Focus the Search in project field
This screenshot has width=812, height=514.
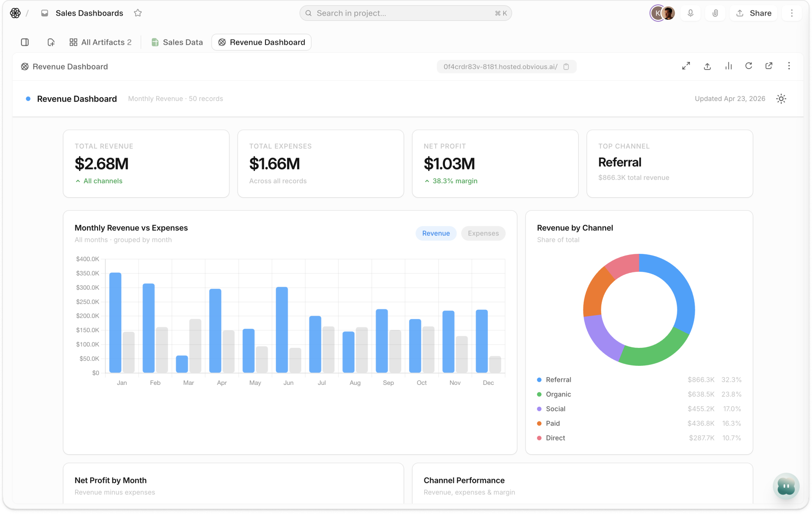(405, 13)
